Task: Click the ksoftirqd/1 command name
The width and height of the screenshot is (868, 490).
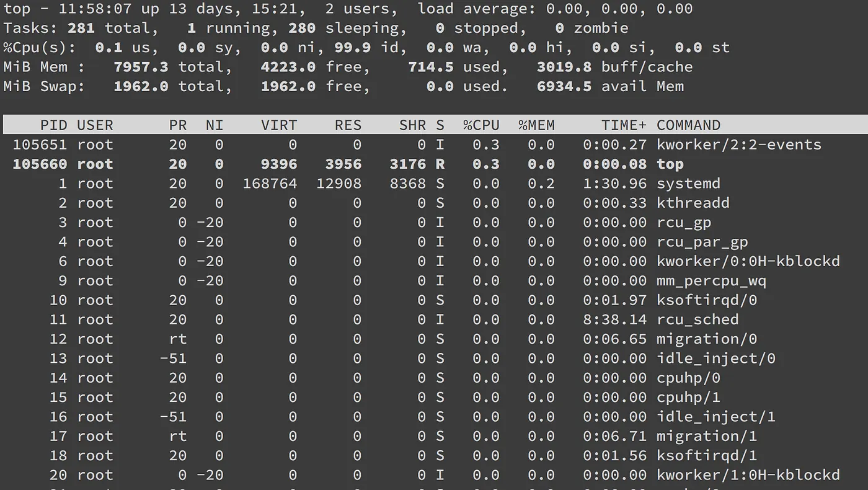Action: pyautogui.click(x=706, y=456)
